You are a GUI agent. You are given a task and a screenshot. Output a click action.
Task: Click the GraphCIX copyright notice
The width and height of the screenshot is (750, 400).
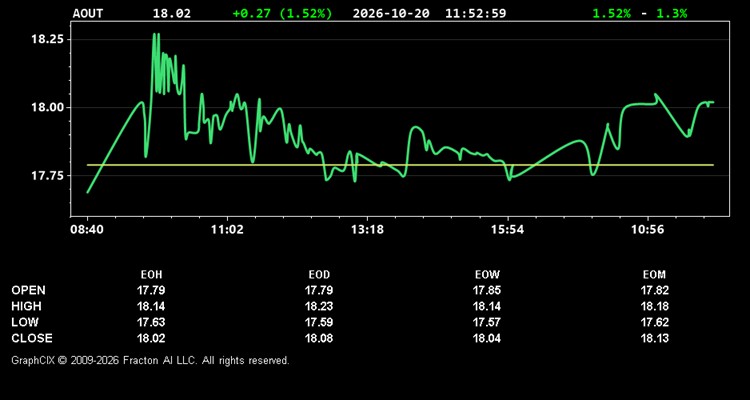[x=150, y=360]
